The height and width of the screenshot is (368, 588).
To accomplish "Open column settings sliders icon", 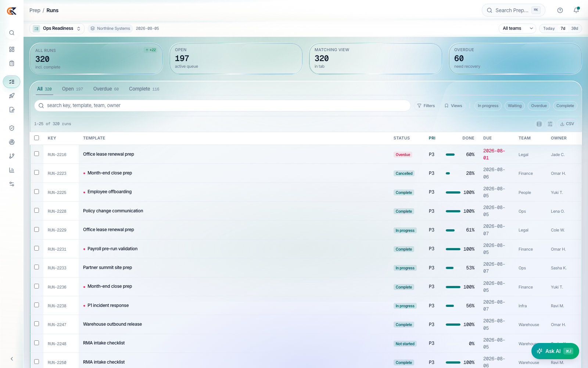I will click(x=550, y=124).
